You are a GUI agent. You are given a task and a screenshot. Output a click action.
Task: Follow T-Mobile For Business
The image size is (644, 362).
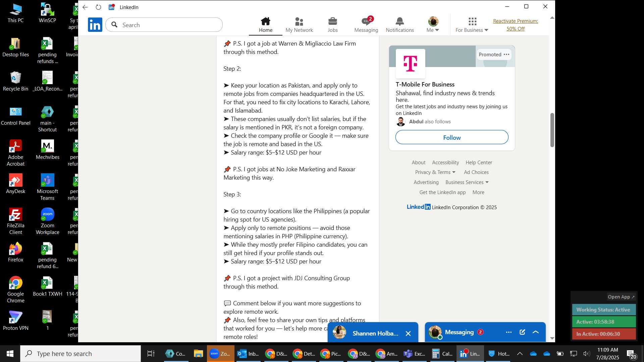pyautogui.click(x=452, y=137)
